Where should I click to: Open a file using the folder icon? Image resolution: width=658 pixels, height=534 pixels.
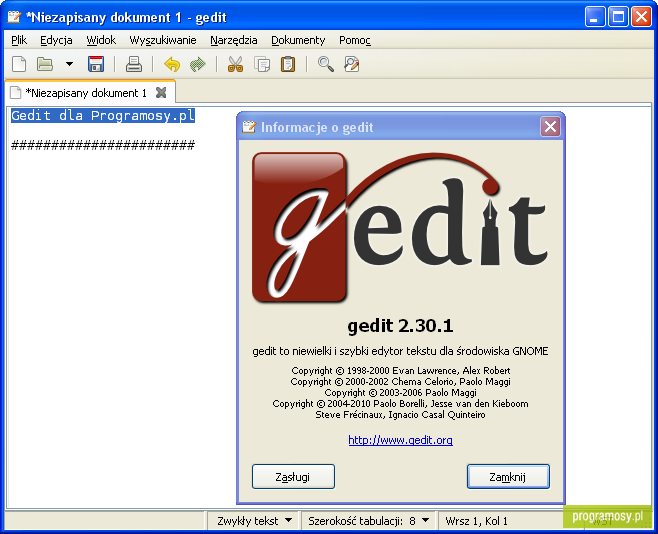click(45, 64)
